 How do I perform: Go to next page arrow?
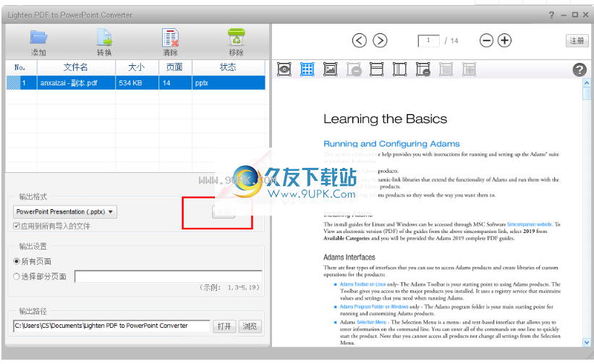click(380, 41)
